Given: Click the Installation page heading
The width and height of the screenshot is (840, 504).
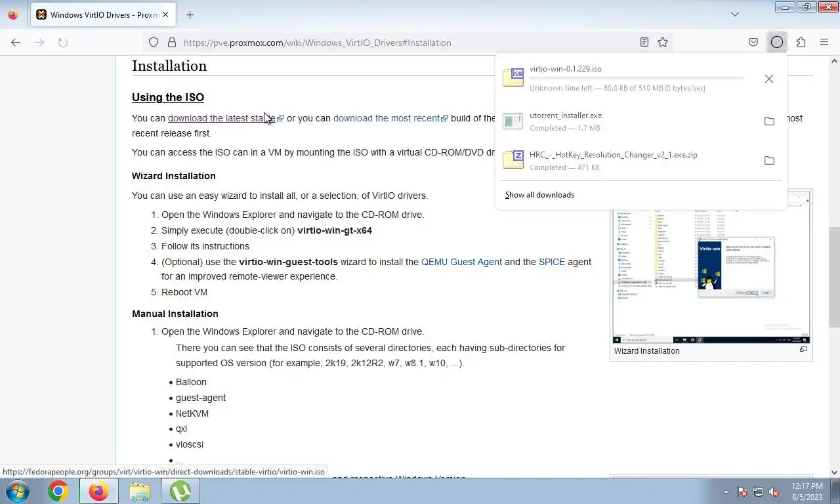Looking at the screenshot, I should click(169, 66).
